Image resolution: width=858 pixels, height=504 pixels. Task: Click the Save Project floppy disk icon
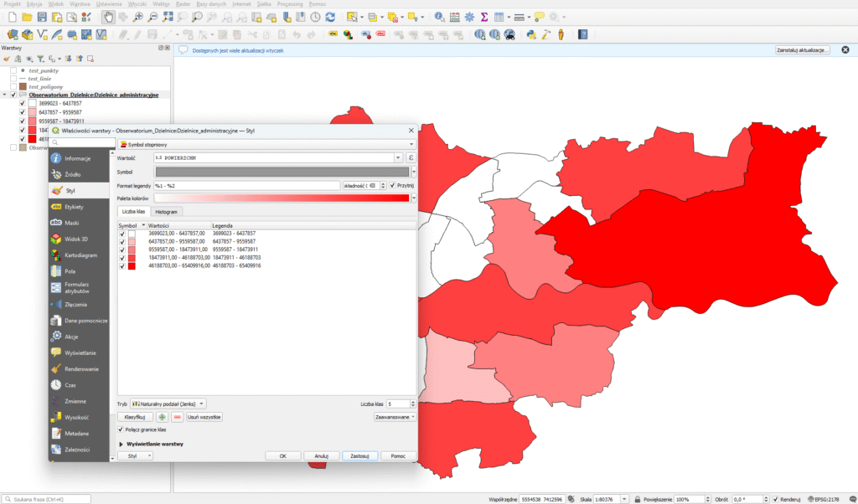43,17
